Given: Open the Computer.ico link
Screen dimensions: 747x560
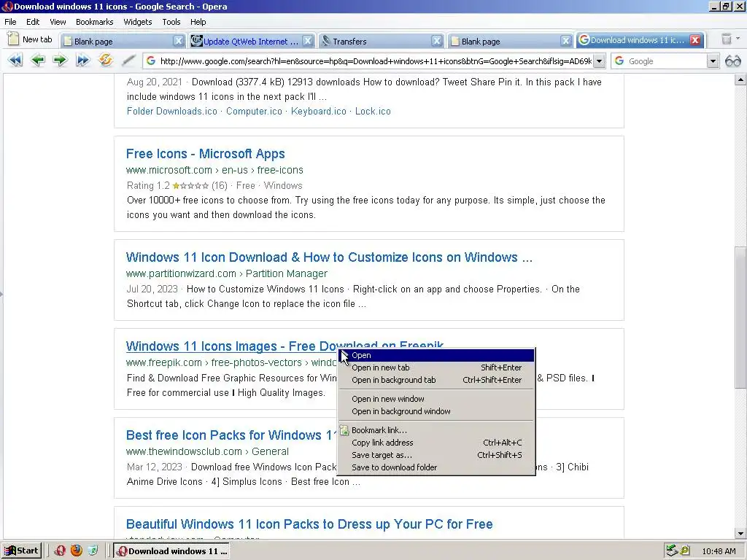Looking at the screenshot, I should (254, 111).
